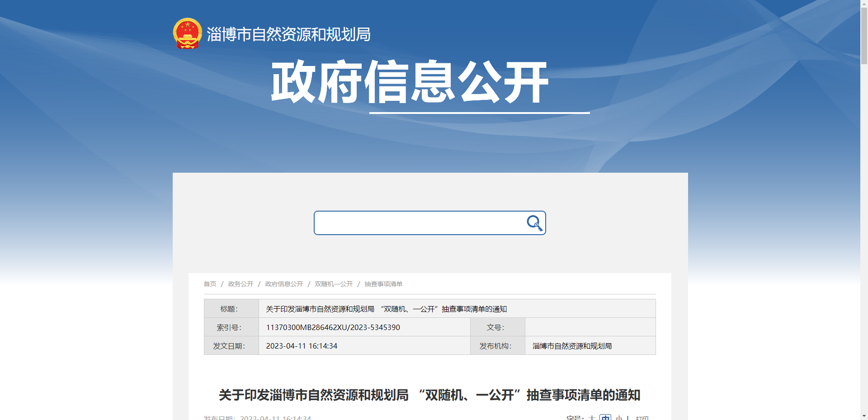The width and height of the screenshot is (868, 420).
Task: Click the 小 small font size option
Action: 618,418
